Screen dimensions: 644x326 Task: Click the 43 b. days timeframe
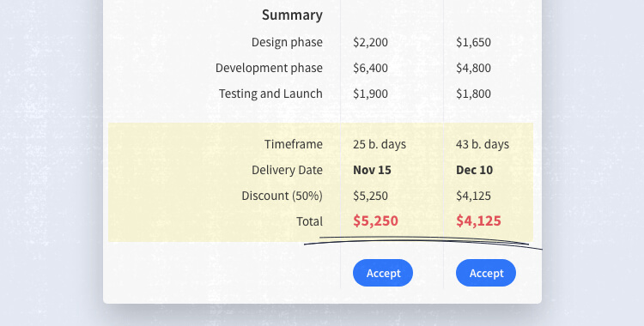483,144
